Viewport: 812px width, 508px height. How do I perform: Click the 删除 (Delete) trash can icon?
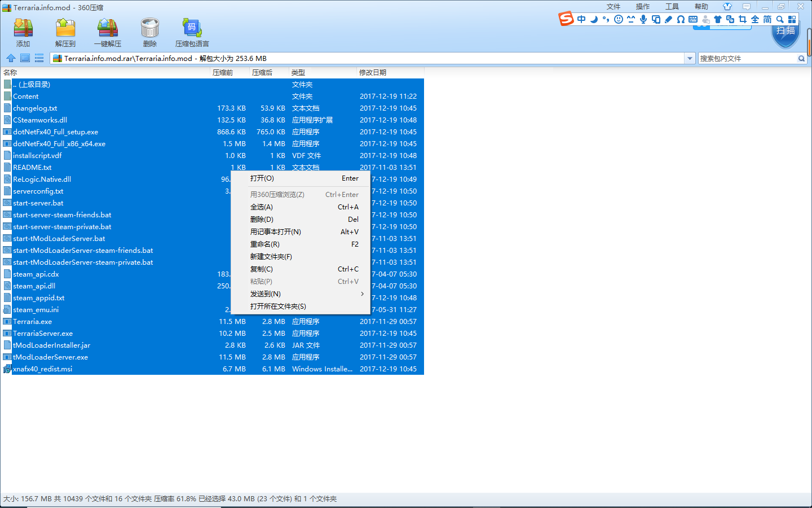[150, 28]
